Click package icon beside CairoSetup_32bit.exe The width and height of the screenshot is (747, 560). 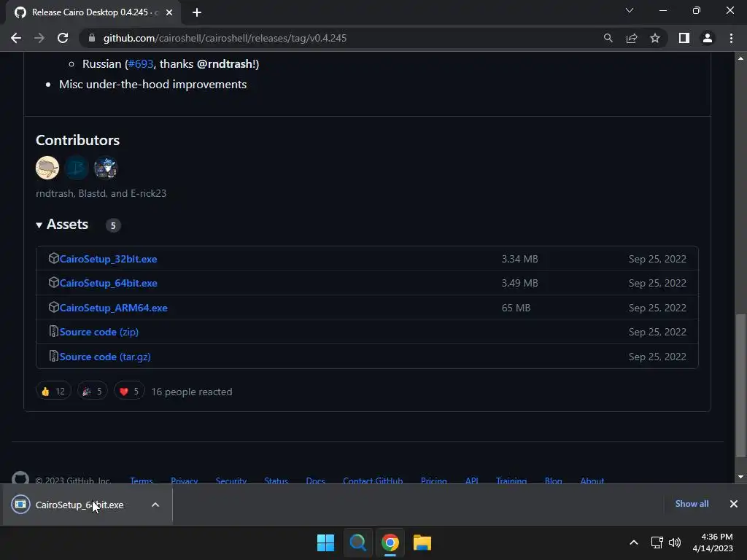[54, 258]
